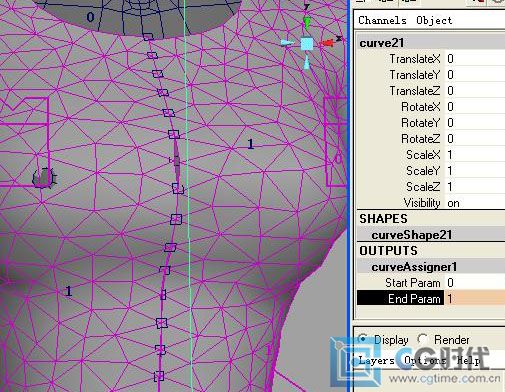Click the RotateY value field

tap(475, 123)
